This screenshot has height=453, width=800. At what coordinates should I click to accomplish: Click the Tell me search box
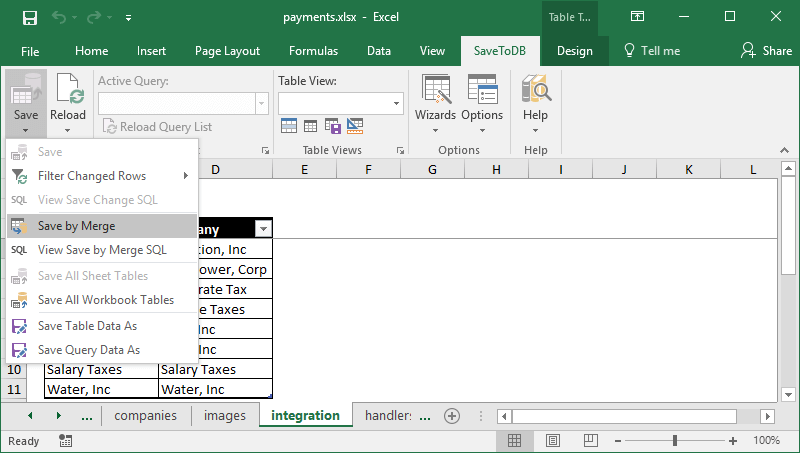(x=652, y=51)
